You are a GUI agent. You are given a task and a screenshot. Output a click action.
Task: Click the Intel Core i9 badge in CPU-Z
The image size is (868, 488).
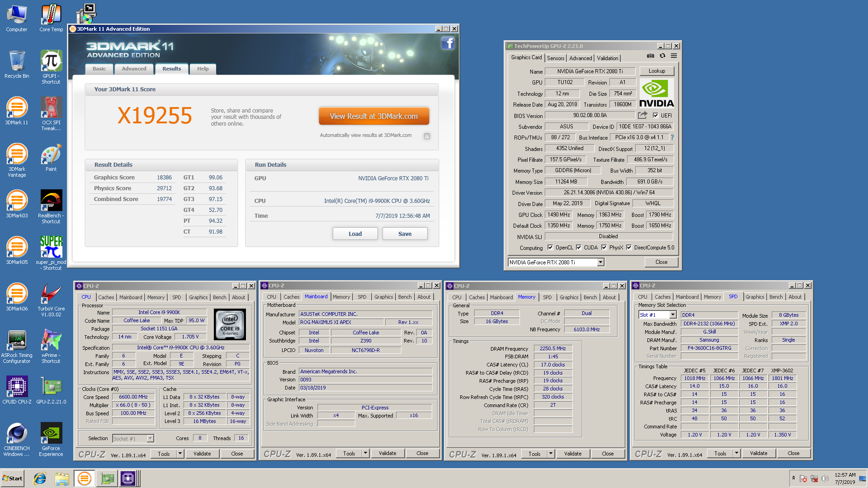230,324
